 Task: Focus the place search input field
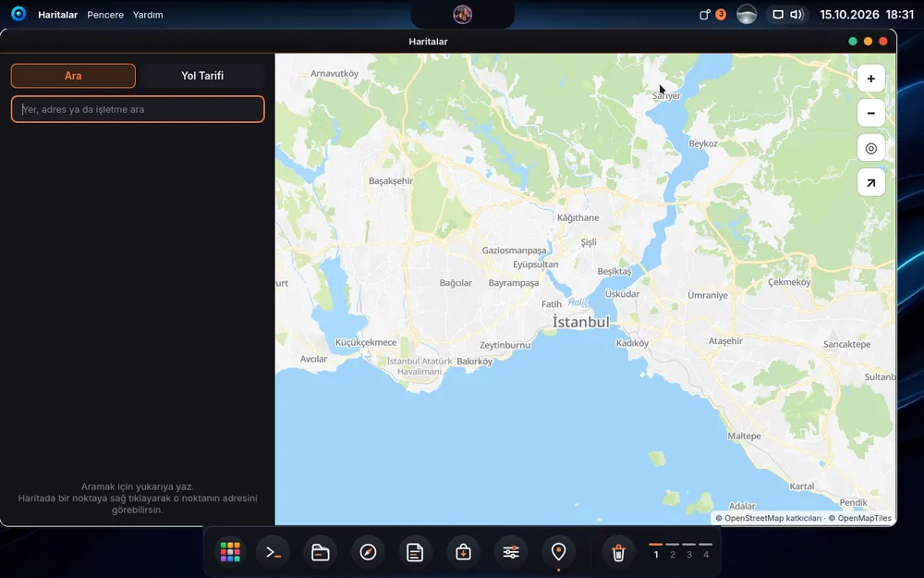[x=138, y=109]
